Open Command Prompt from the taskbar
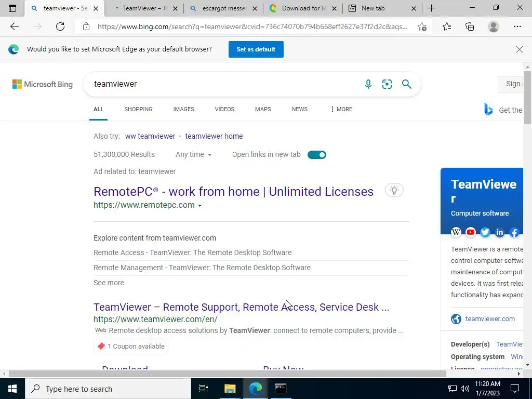The height and width of the screenshot is (399, 532). coord(281,389)
